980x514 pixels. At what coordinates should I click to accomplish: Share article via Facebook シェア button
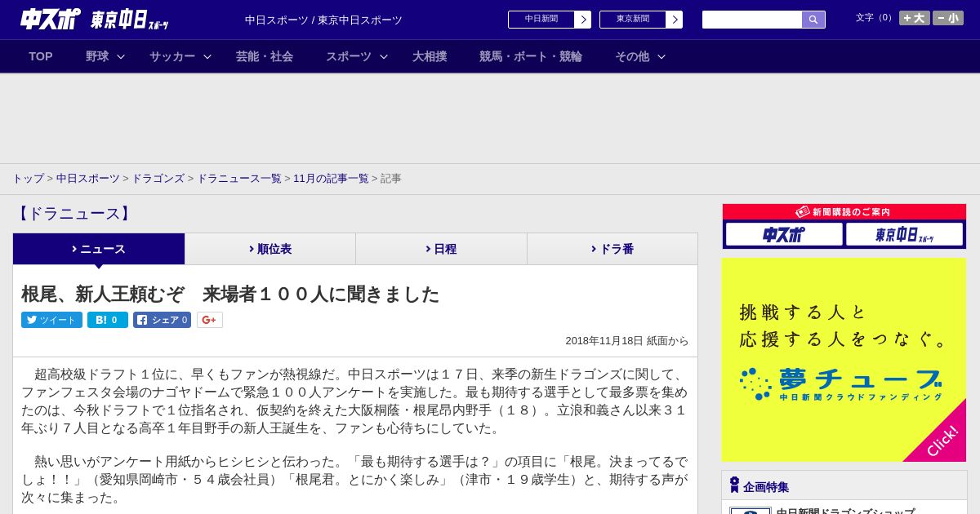(162, 320)
